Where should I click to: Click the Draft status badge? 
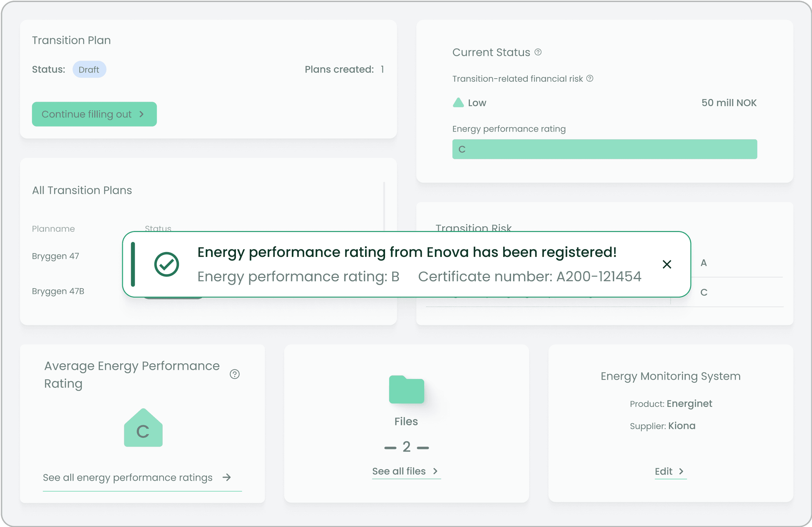[89, 69]
